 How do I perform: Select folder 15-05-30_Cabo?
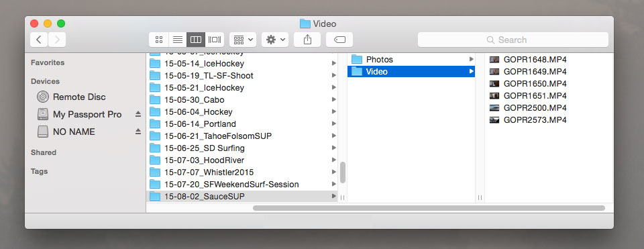[x=242, y=100]
